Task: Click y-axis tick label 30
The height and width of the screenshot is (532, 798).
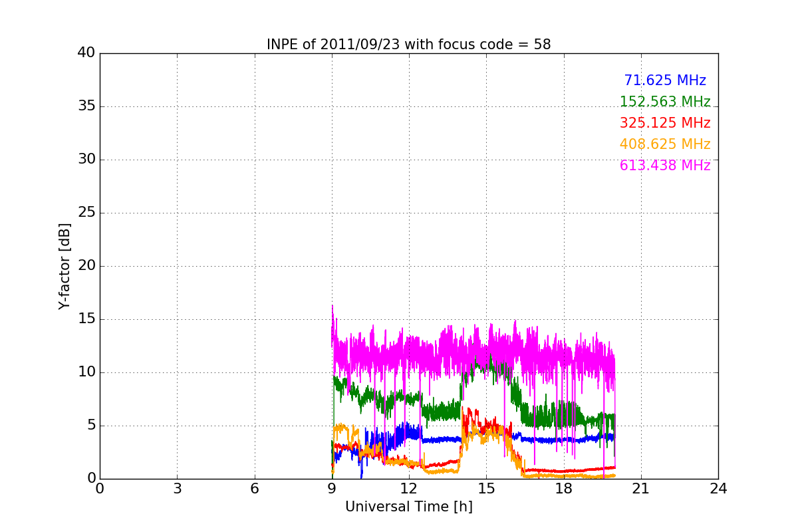Action: click(x=86, y=160)
